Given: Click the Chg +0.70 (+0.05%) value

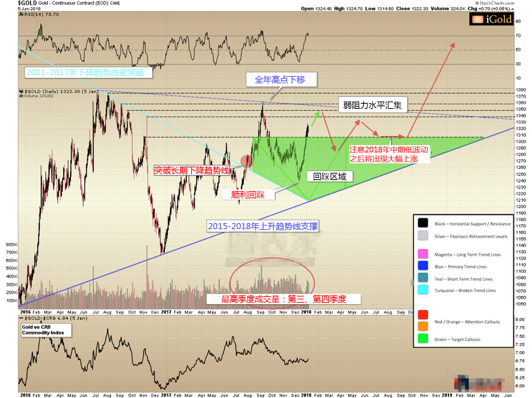Looking at the screenshot, I should point(489,9).
